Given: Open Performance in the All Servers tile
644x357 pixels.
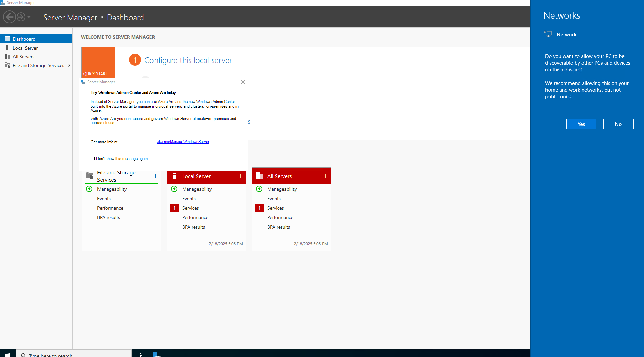Looking at the screenshot, I should [x=280, y=218].
